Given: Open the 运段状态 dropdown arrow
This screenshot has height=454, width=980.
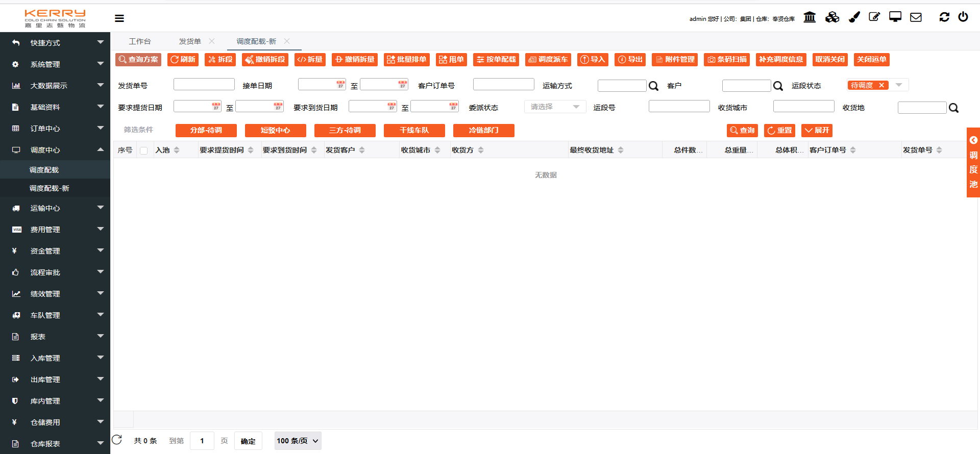Looking at the screenshot, I should pyautogui.click(x=899, y=85).
